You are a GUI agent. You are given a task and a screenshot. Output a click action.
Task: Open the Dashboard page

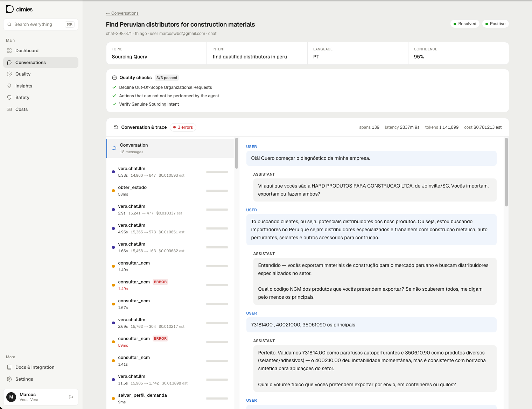click(x=41, y=51)
